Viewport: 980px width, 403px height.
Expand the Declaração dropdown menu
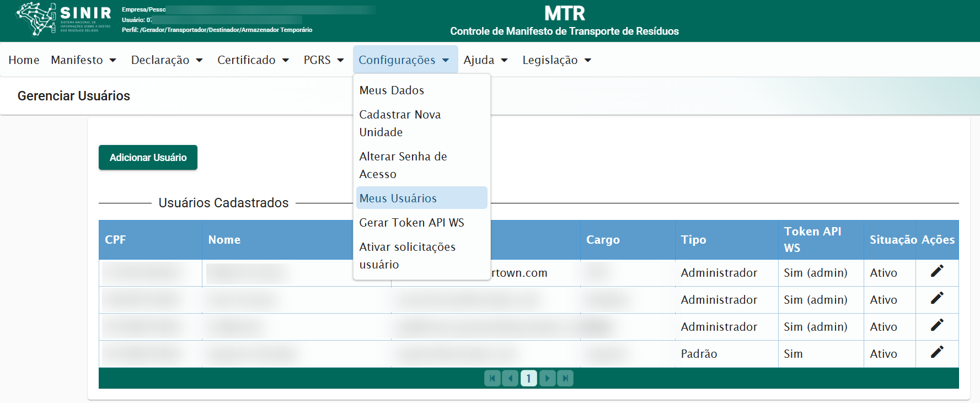click(x=167, y=60)
